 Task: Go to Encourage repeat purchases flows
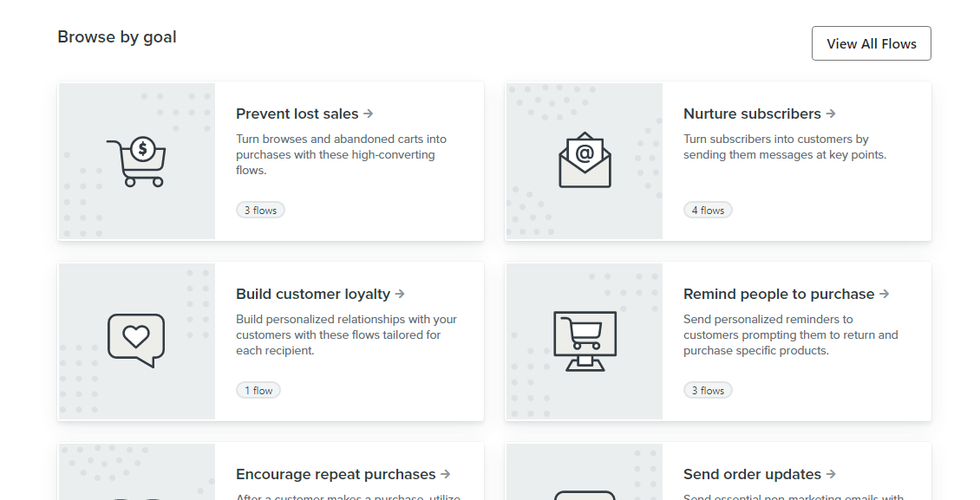[335, 474]
